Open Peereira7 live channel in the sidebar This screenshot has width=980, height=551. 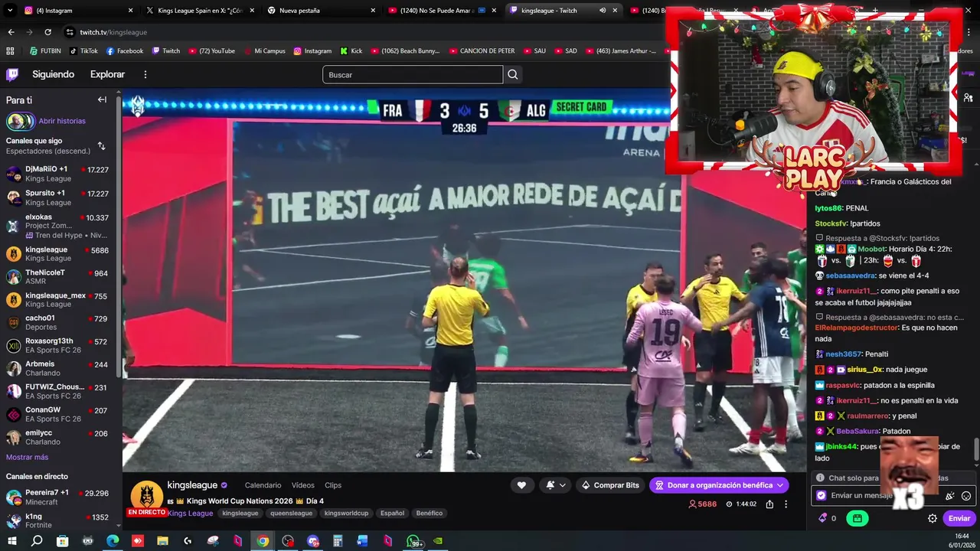(x=59, y=497)
